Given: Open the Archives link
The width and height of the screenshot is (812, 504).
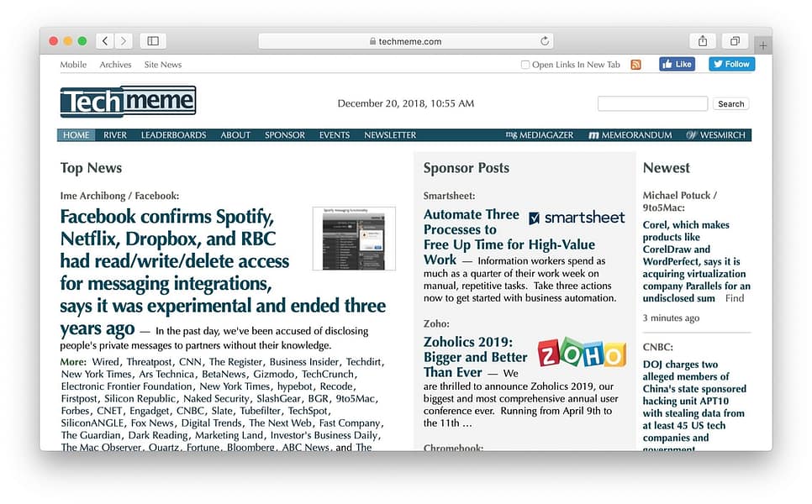Looking at the screenshot, I should pyautogui.click(x=115, y=64).
